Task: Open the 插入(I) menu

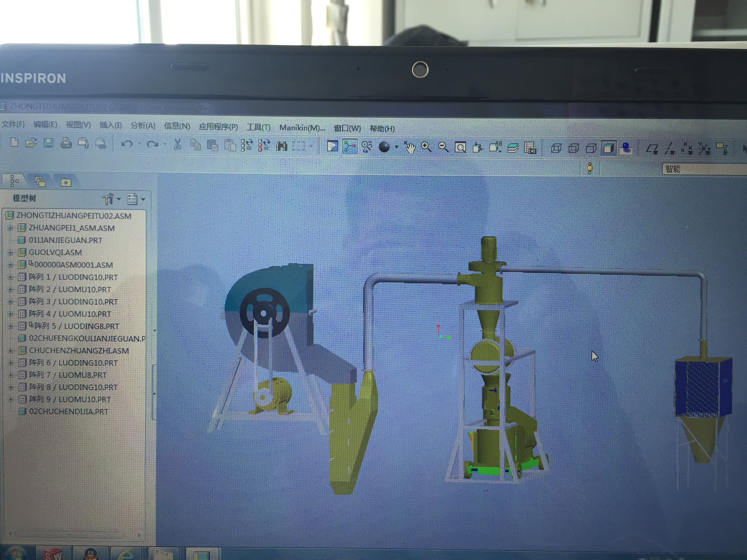Action: [x=111, y=125]
